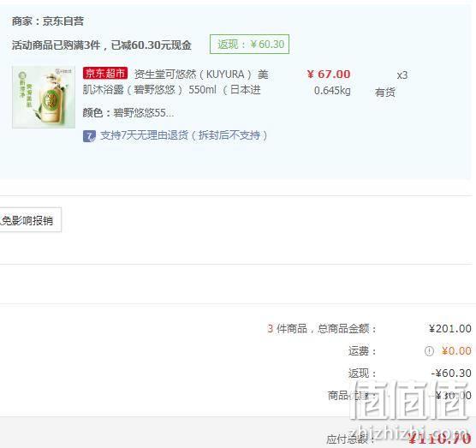Screen dimensions: 476x448
Task: Open the Kuyura body wash product thumbnail
Action: [x=44, y=97]
